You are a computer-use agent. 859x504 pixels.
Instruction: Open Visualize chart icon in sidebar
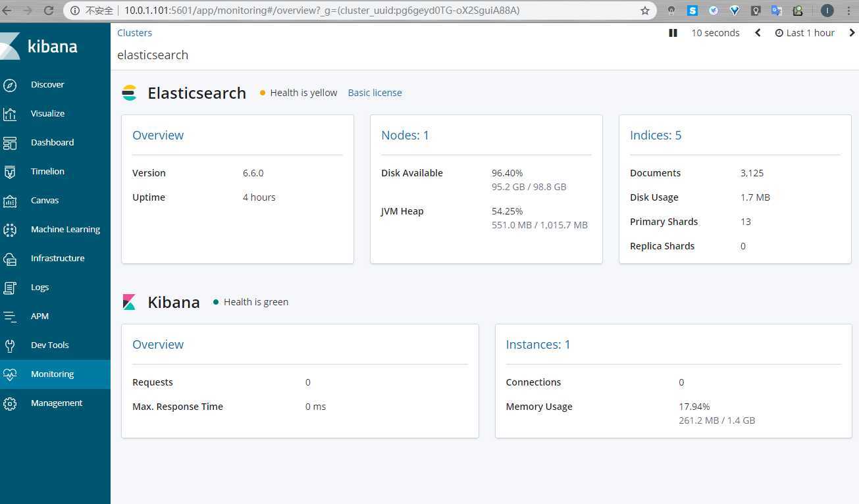[x=10, y=114]
